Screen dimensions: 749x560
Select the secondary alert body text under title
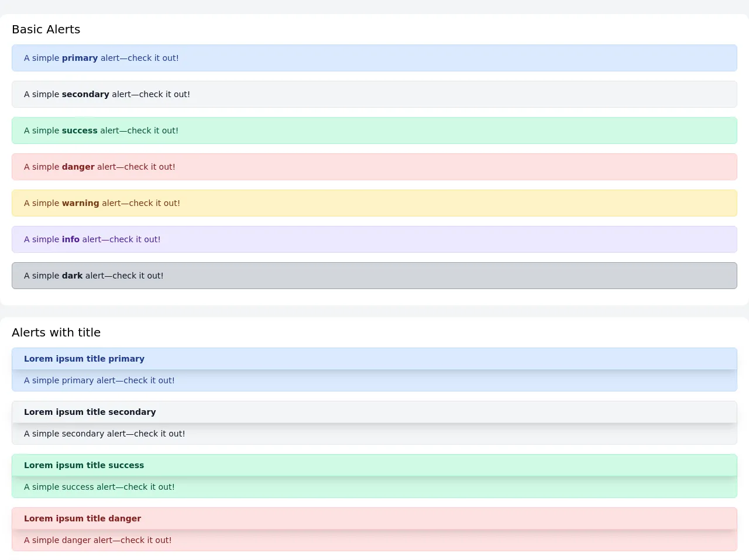(x=104, y=434)
